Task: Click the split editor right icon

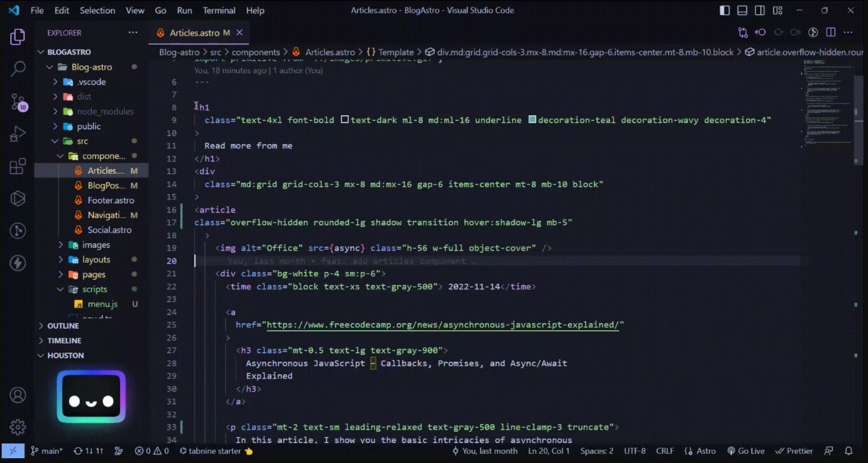Action: pos(831,33)
